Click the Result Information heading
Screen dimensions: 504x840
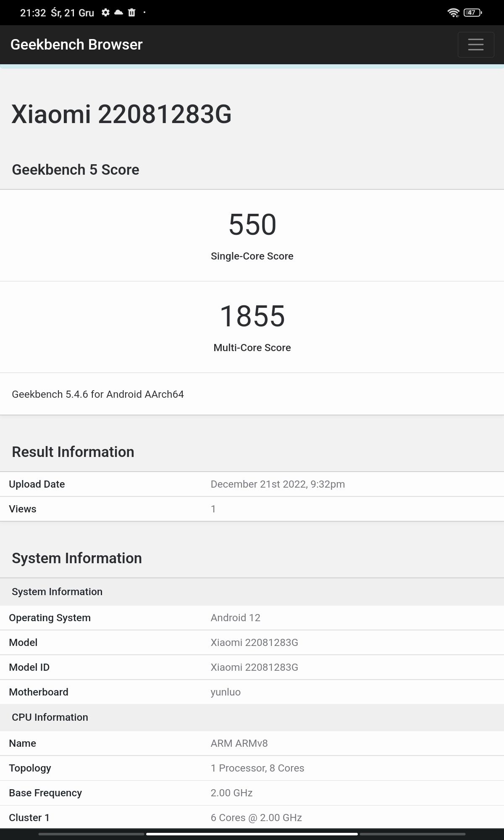point(73,452)
